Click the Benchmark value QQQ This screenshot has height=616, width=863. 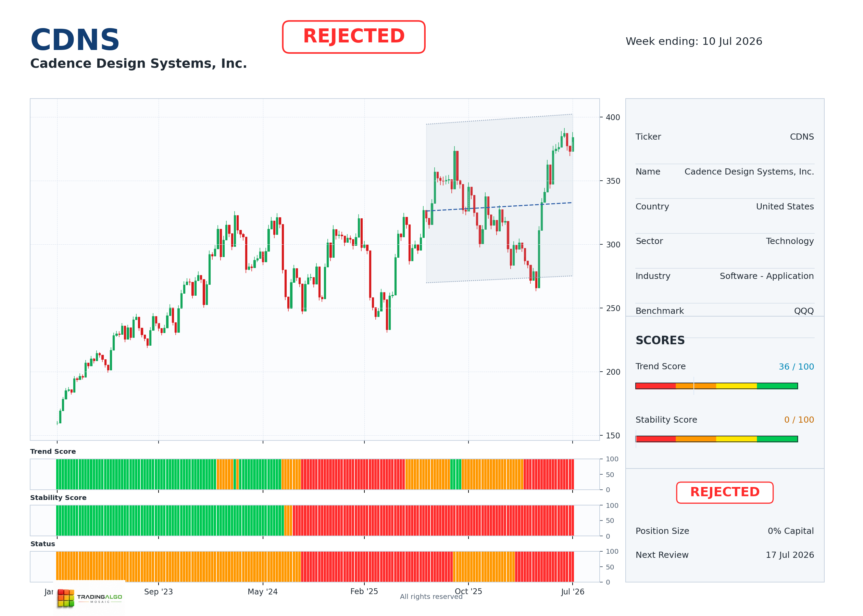pos(803,311)
